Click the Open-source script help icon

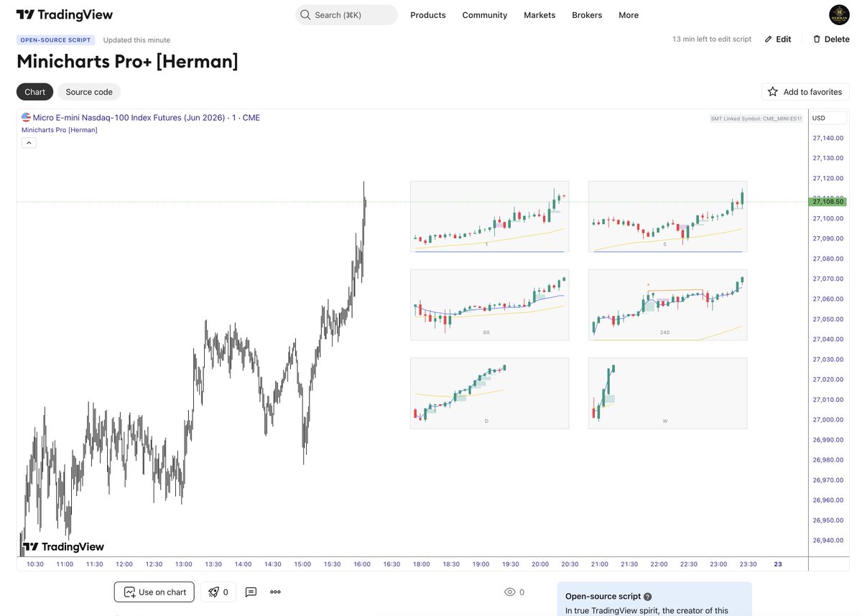click(647, 596)
